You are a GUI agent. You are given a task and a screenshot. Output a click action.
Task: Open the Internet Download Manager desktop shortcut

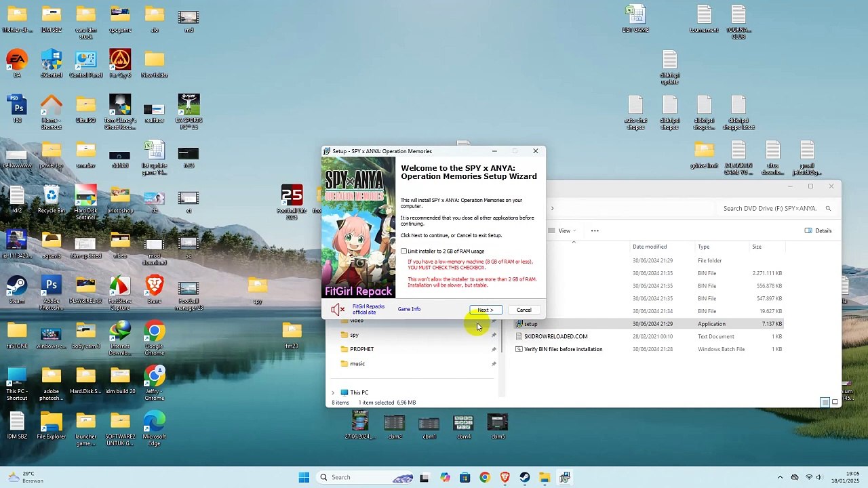coord(120,337)
